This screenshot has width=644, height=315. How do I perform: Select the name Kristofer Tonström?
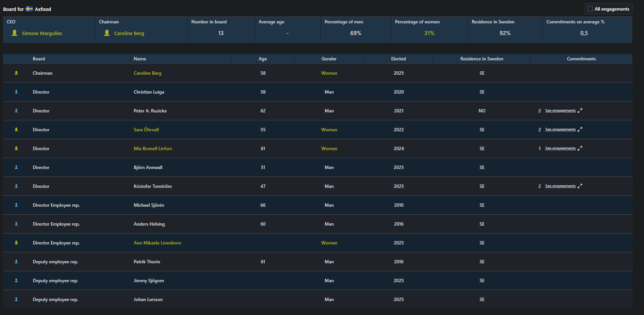(153, 186)
